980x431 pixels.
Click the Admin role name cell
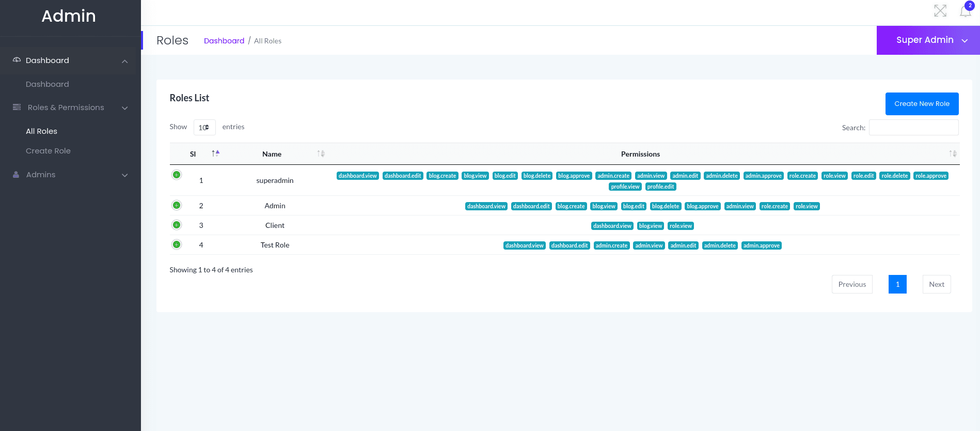pyautogui.click(x=275, y=206)
